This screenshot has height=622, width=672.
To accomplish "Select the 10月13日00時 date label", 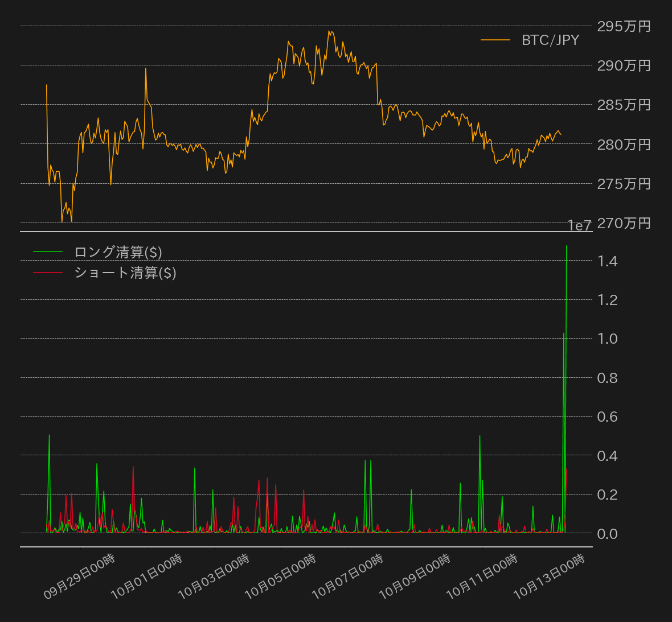I will pyautogui.click(x=550, y=576).
